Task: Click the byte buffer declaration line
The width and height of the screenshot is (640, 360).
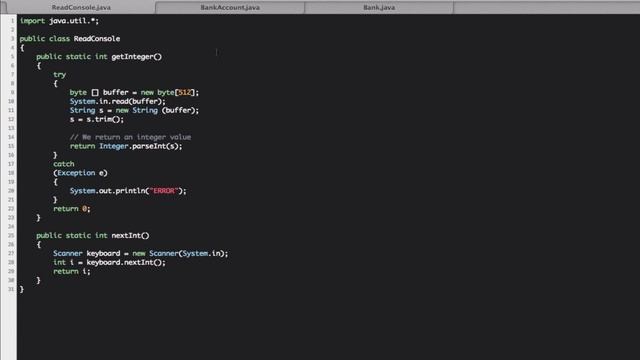Action: pos(134,93)
